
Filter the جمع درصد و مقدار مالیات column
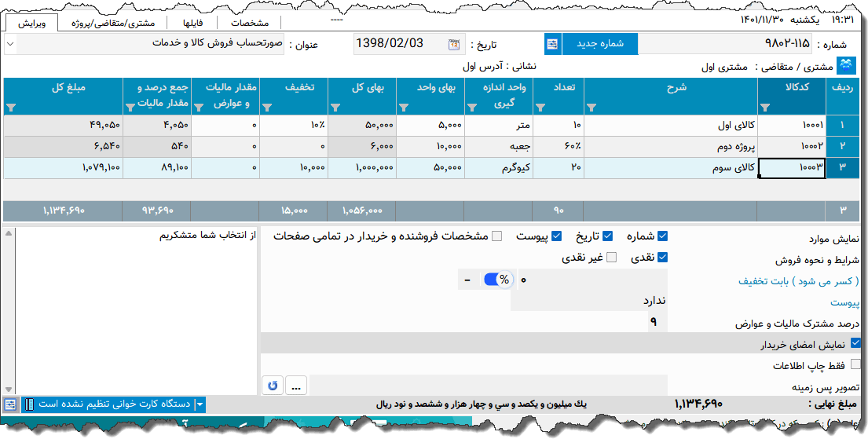click(130, 107)
